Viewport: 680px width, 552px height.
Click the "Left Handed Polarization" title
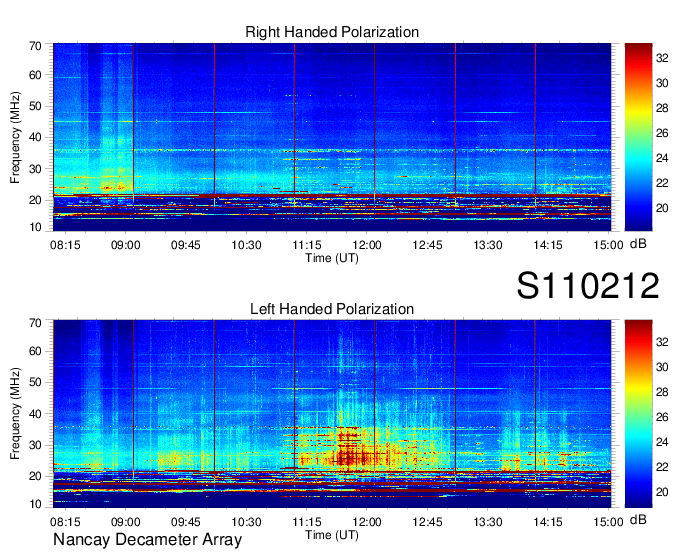332,309
